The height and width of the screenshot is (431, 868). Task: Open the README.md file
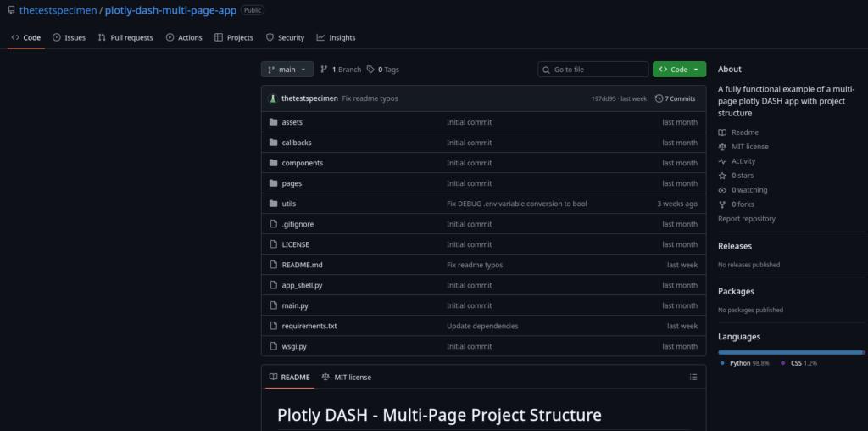[303, 265]
